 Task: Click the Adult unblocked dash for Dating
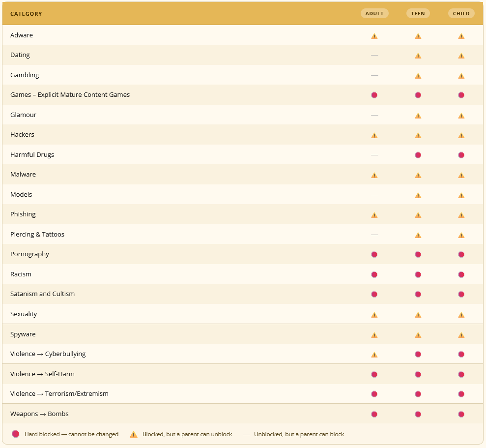click(x=374, y=55)
